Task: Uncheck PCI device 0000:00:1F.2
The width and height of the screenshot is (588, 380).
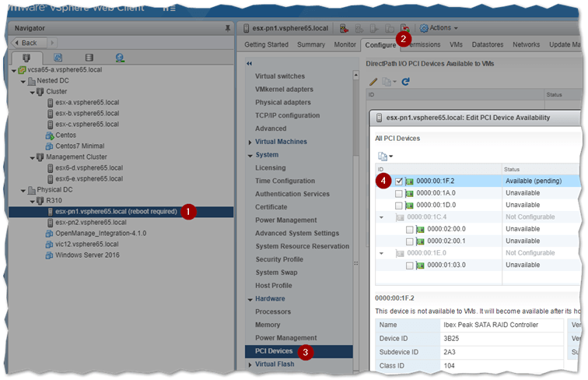Action: point(398,181)
